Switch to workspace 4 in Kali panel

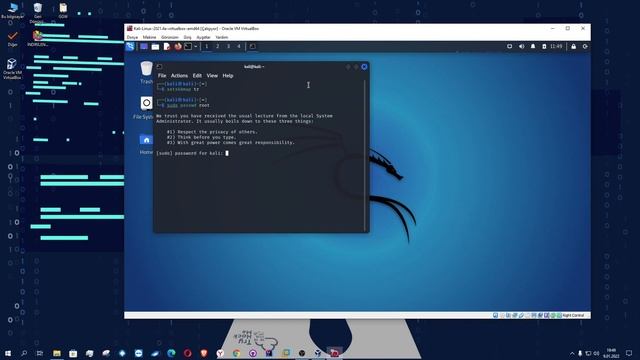click(239, 47)
